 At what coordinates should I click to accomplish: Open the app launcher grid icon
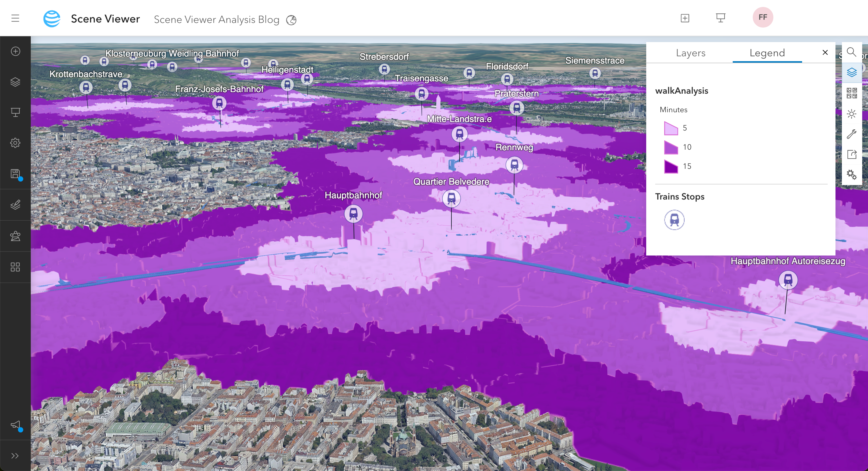pyautogui.click(x=15, y=267)
